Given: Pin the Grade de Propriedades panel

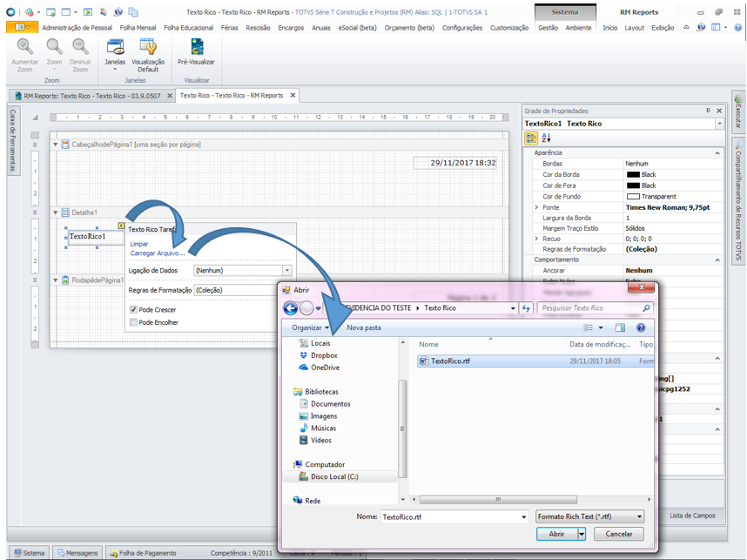Looking at the screenshot, I should pyautogui.click(x=708, y=111).
